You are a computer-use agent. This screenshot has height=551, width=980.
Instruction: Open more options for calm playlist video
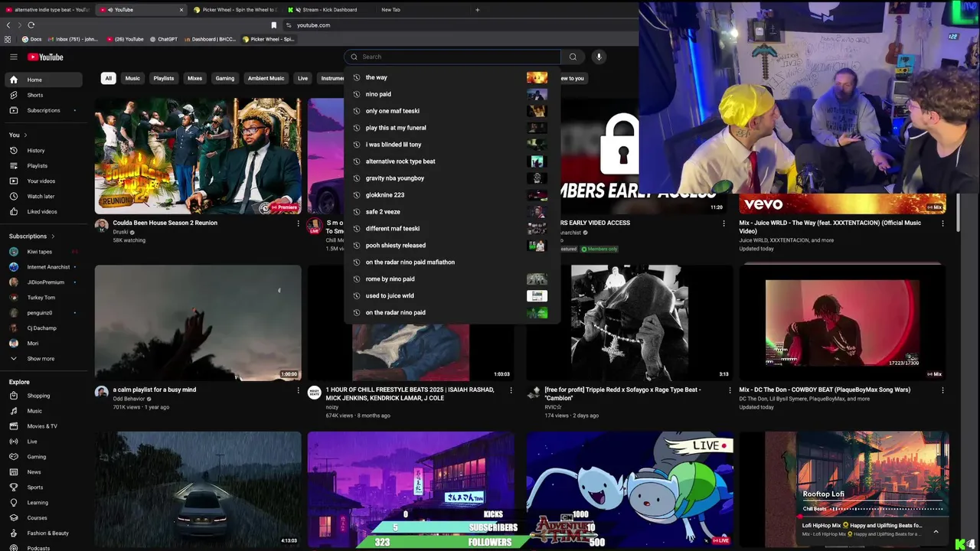point(299,390)
